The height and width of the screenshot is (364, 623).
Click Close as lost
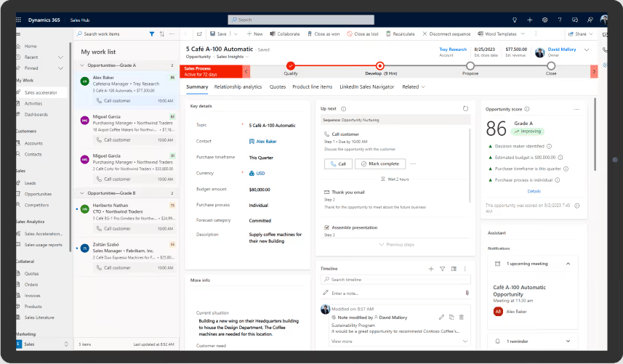coord(363,34)
